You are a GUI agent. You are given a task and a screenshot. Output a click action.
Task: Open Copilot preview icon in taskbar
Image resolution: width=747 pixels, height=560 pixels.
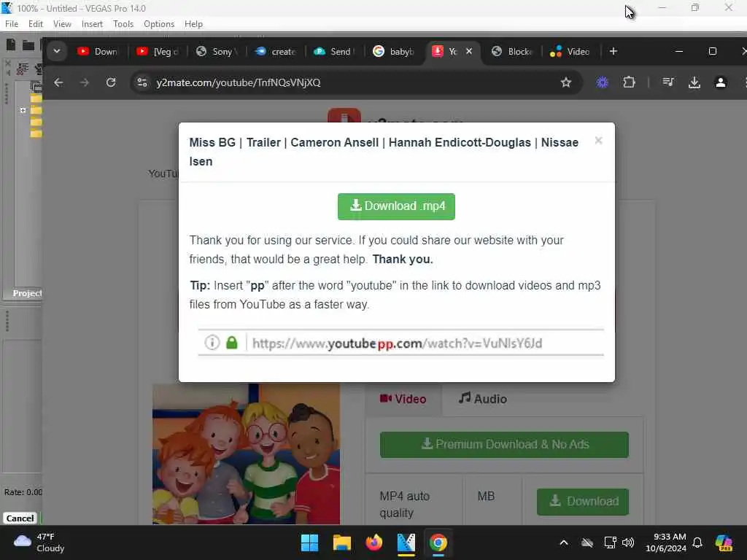[724, 542]
